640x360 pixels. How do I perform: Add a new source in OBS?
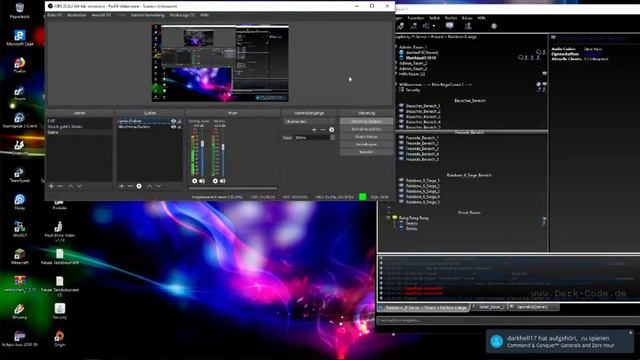point(122,186)
